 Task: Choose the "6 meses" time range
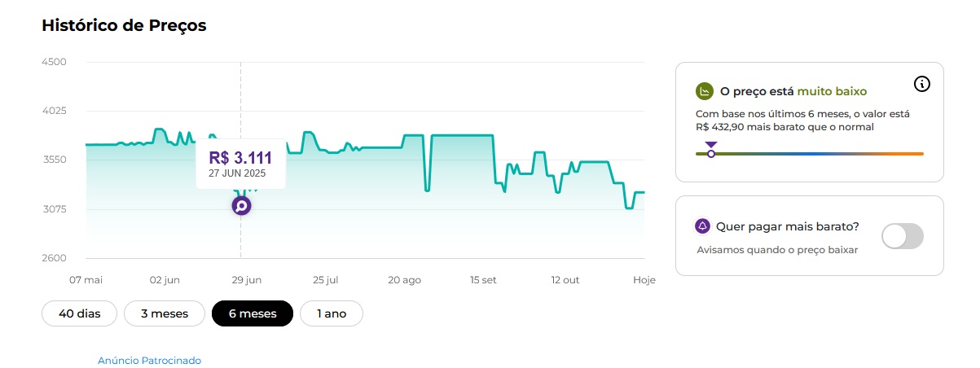click(x=252, y=313)
